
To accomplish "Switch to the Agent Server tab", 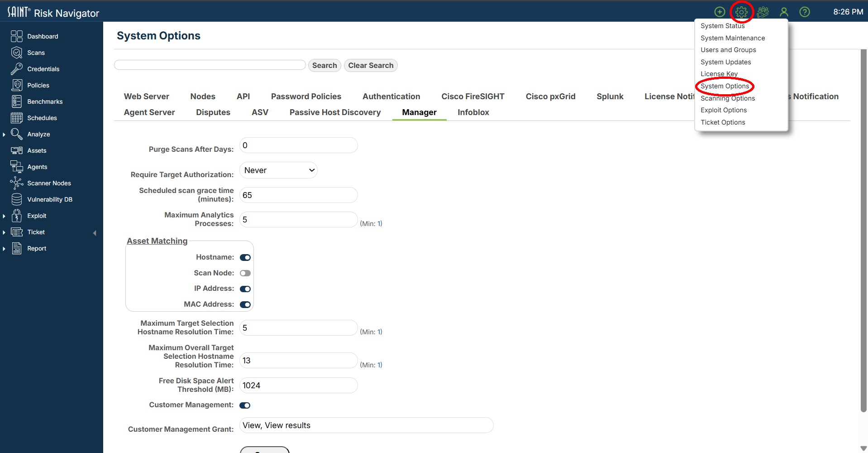I will coord(149,112).
